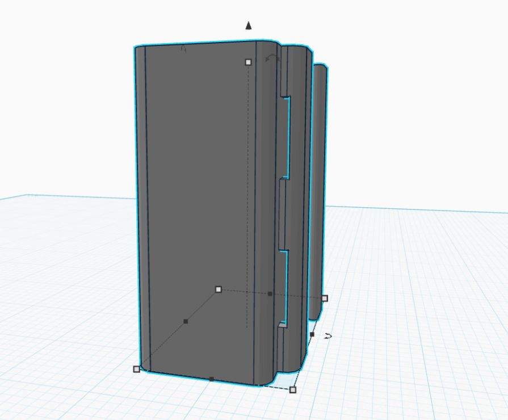Select the black midpoint handle on the right bottom edge

coord(312,335)
